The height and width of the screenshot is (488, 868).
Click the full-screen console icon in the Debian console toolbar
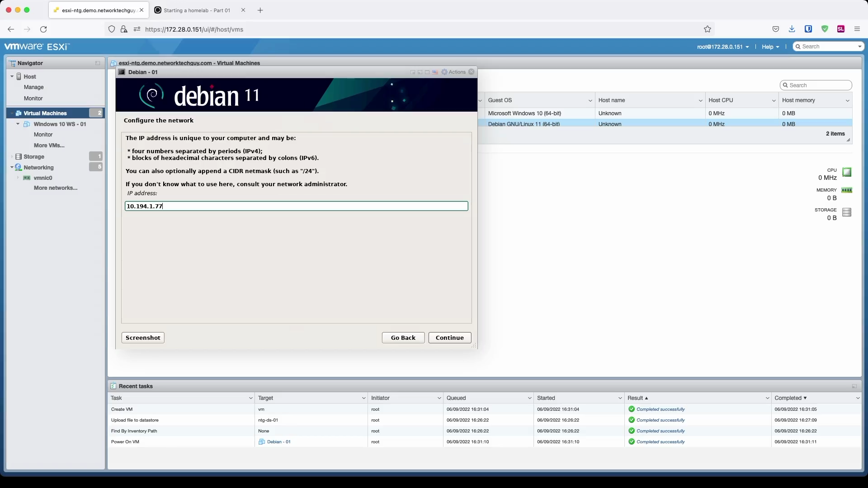click(x=427, y=72)
